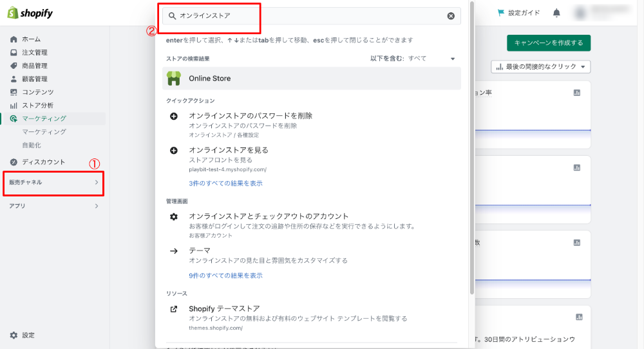644x349 pixels.
Task: Click the analytics bar chart icon
Action: [14, 106]
